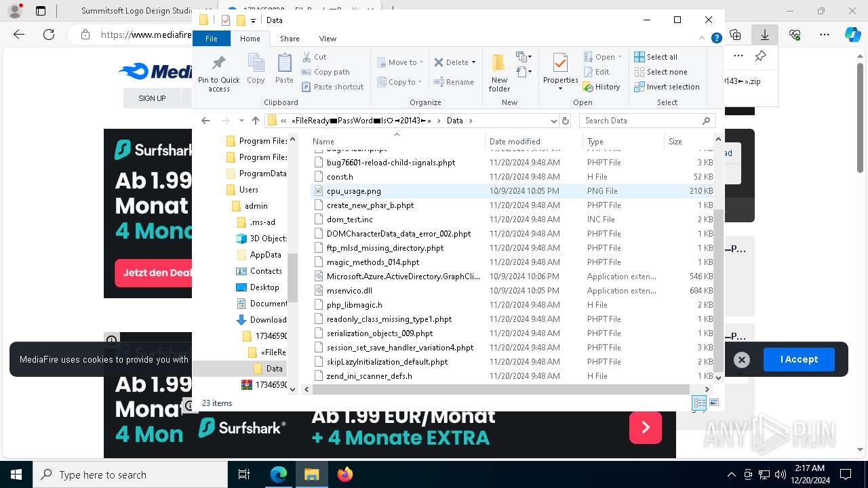Refresh the Data folder view
Screen dimensions: 868x488
pos(566,121)
